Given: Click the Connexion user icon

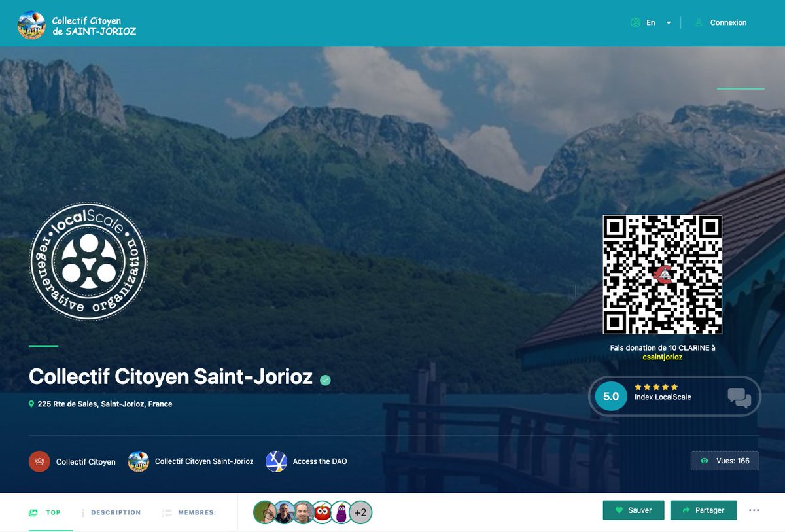Looking at the screenshot, I should click(697, 22).
